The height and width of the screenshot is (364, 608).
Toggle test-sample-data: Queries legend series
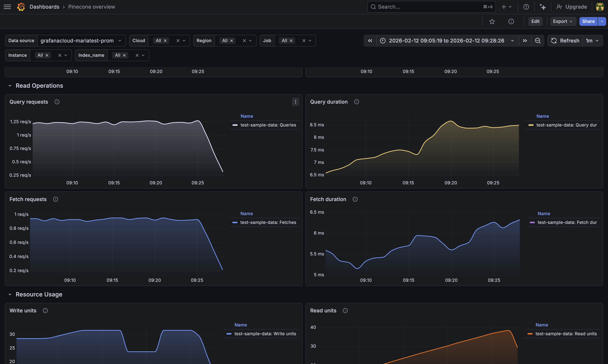[268, 125]
